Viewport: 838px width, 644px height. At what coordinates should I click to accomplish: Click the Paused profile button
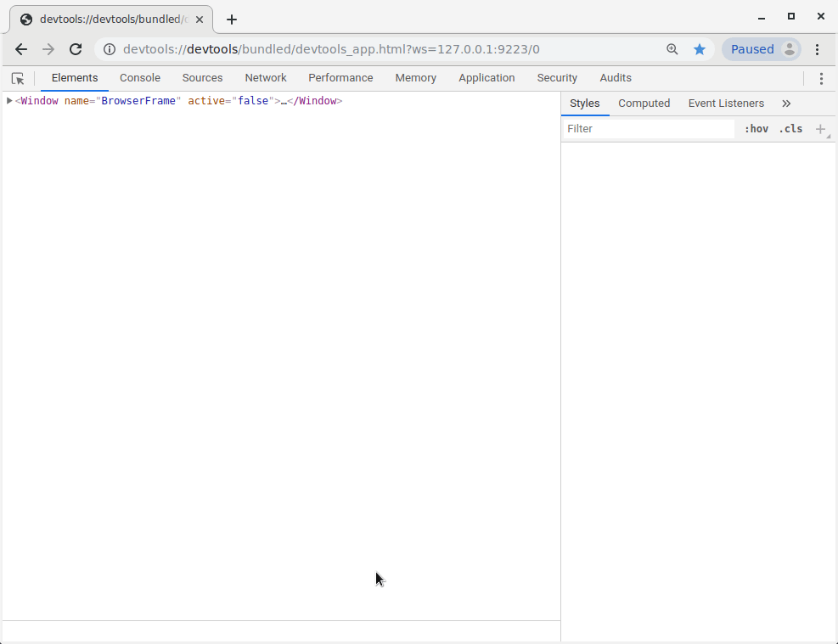pyautogui.click(x=761, y=49)
